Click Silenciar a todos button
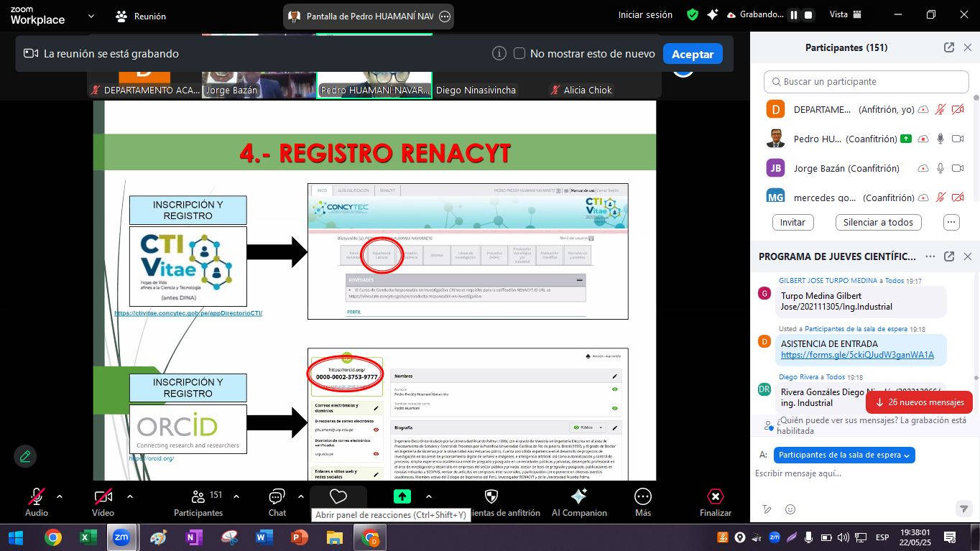The image size is (980, 551). (x=878, y=223)
